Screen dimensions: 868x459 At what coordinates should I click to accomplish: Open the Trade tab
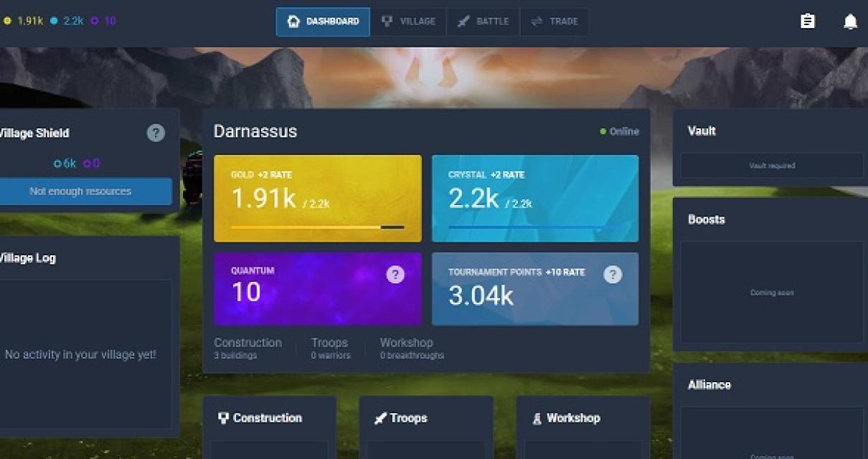click(554, 22)
